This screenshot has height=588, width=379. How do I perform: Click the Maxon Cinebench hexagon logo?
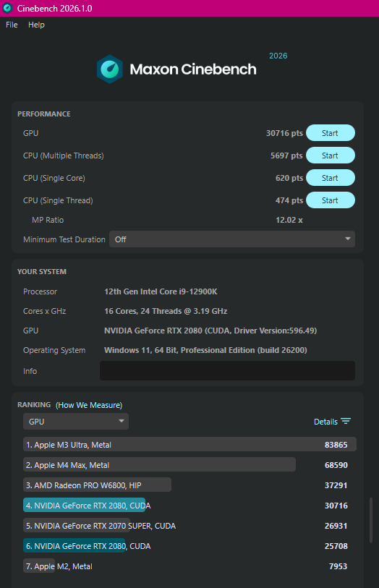[109, 69]
